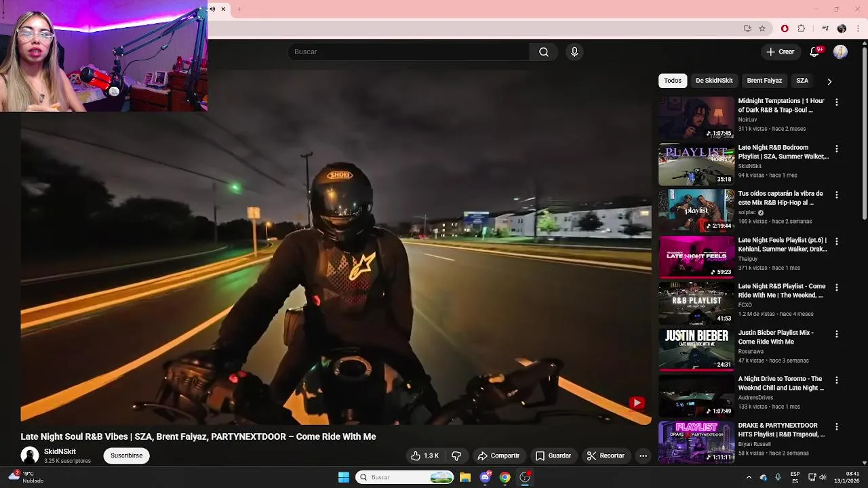Open the system tray microphone icon
The height and width of the screenshot is (488, 868).
[778, 477]
